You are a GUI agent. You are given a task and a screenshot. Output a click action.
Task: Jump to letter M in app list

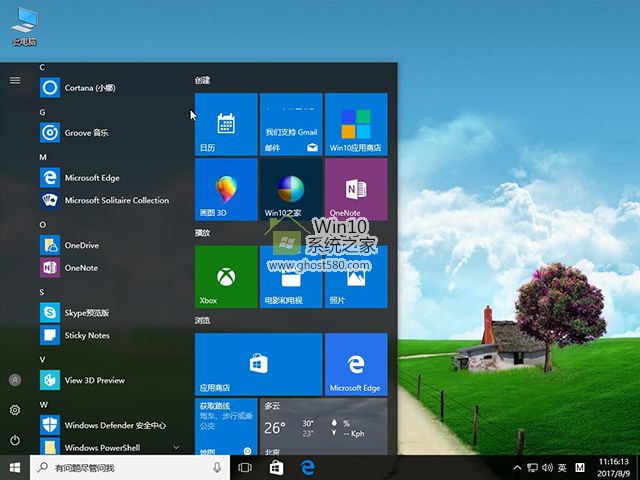[43, 157]
